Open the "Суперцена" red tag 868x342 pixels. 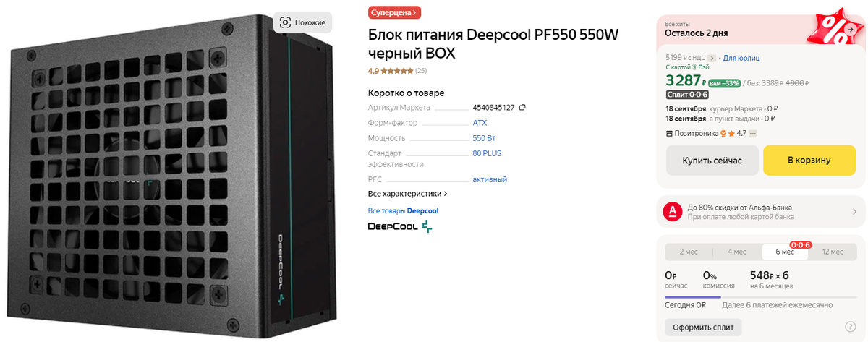coord(394,12)
